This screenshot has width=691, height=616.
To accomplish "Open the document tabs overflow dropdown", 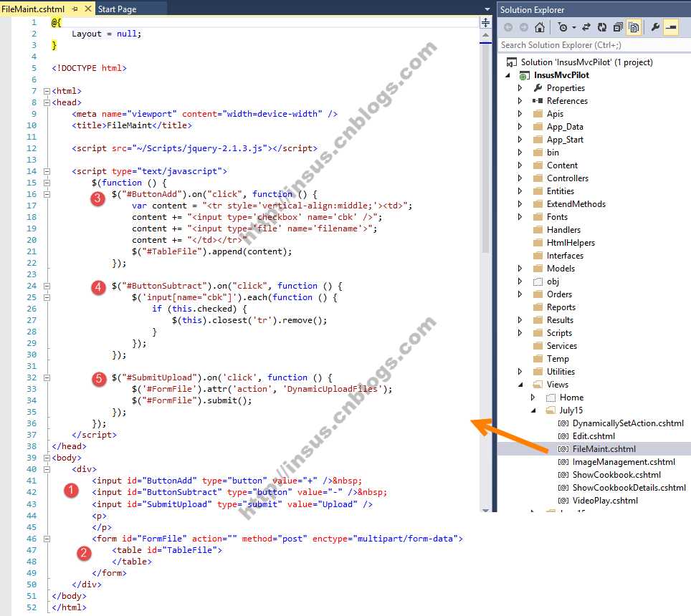I will [487, 9].
